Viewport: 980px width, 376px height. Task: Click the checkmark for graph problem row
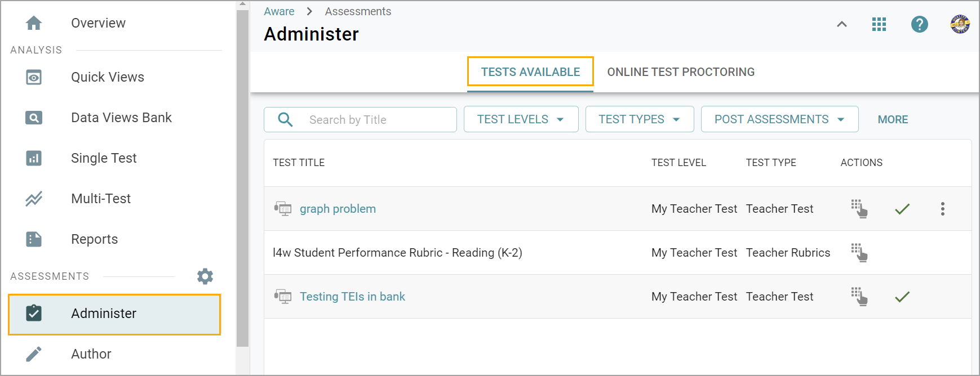pyautogui.click(x=902, y=209)
